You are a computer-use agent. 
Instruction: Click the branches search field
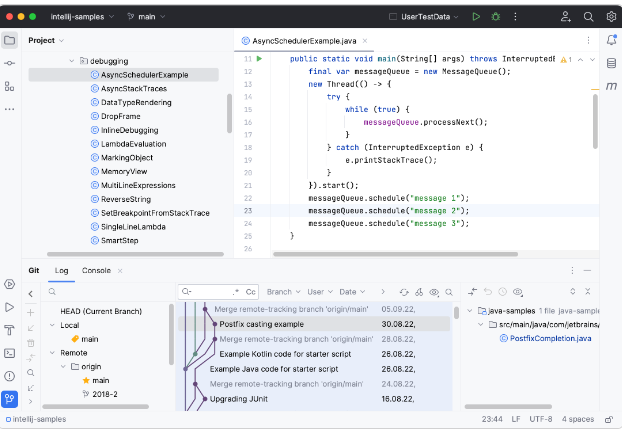pos(107,292)
